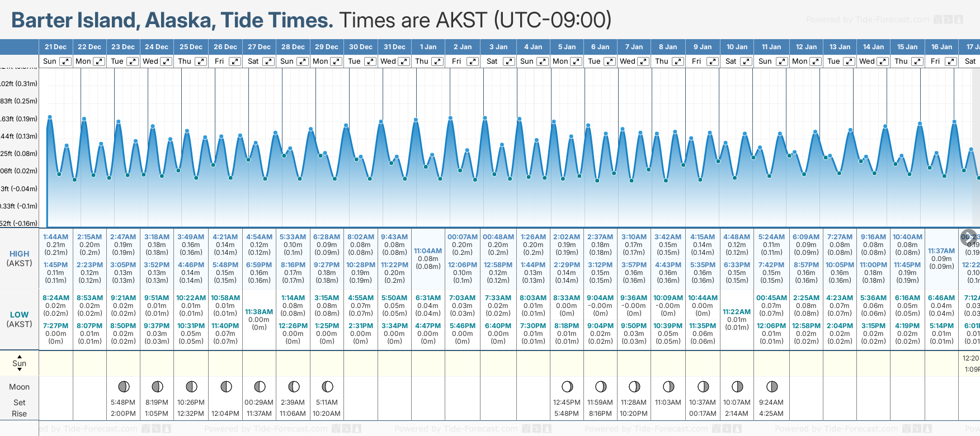This screenshot has height=436, width=980.
Task: Click the moon phase icon for 23 Dec
Action: tap(124, 387)
